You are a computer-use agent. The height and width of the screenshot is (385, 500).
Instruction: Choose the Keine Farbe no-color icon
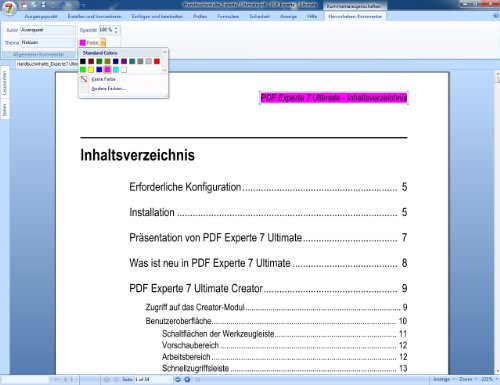[x=84, y=79]
